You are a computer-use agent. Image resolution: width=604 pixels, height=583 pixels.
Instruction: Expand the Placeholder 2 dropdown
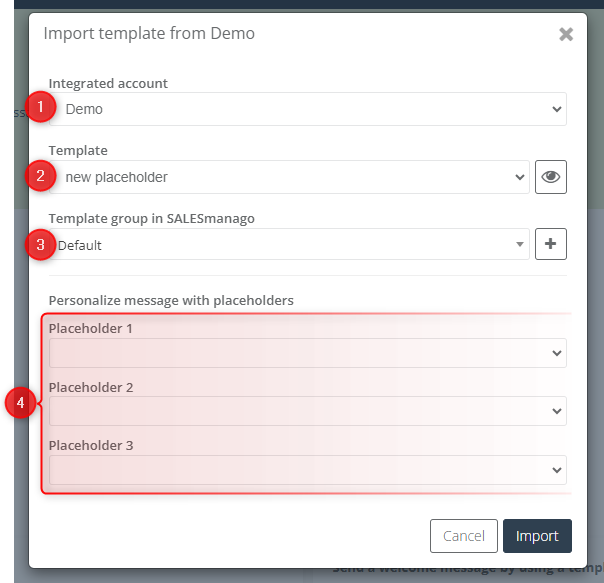coord(308,411)
